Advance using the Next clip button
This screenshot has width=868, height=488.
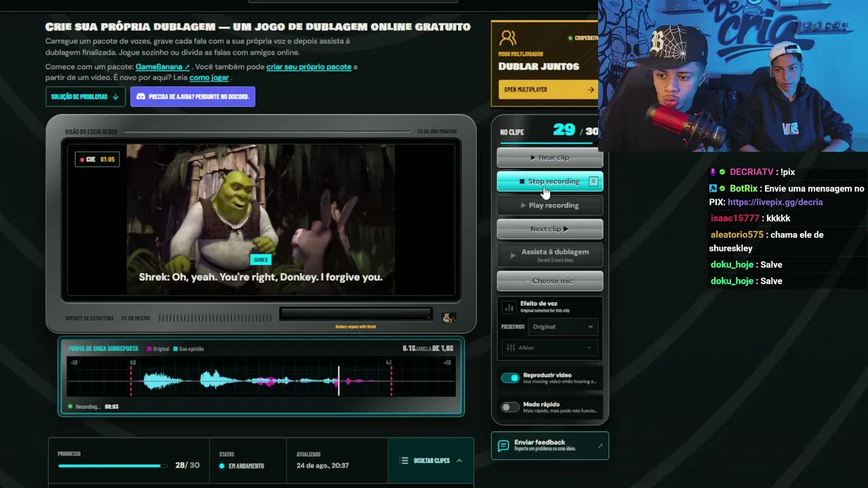pyautogui.click(x=550, y=229)
